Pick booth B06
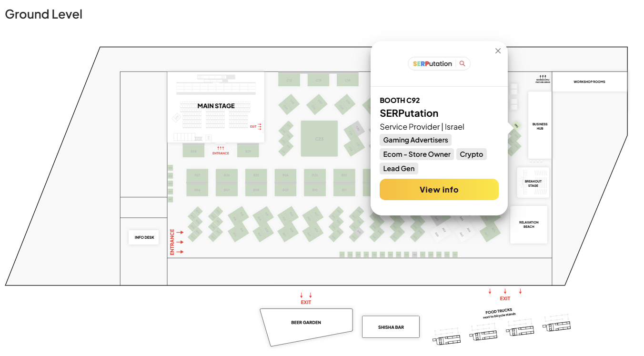This screenshot has width=644, height=356. (197, 190)
